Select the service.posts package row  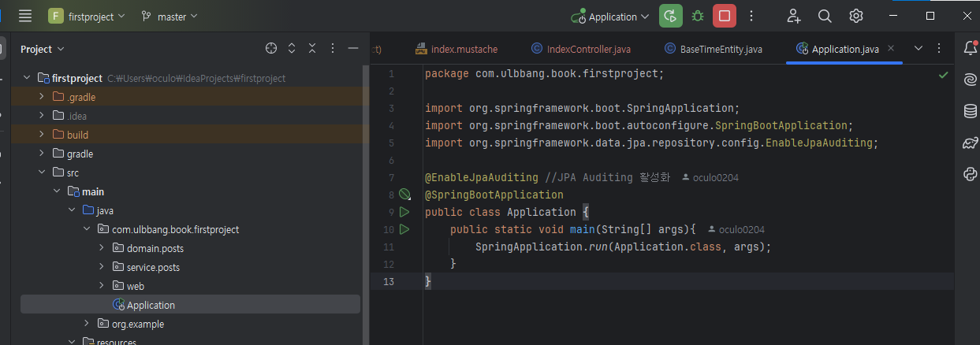coord(190,267)
